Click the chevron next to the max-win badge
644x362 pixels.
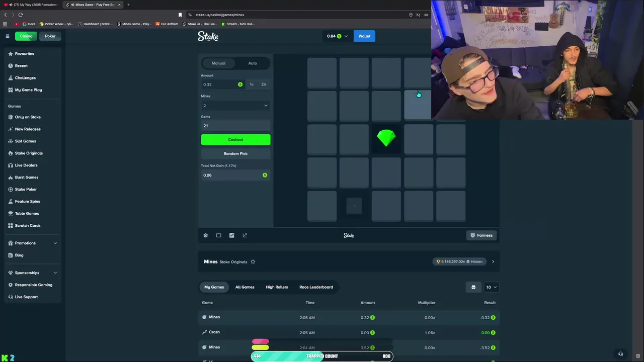493,262
